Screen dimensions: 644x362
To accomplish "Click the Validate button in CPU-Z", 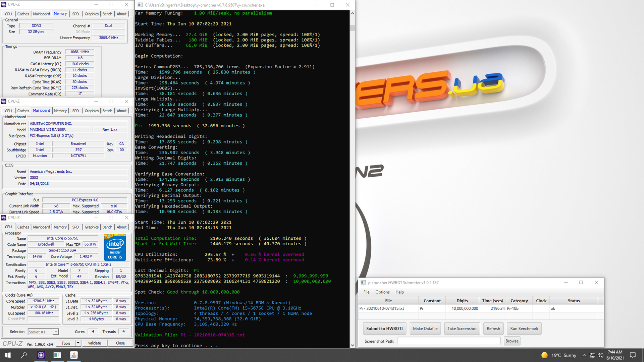I will point(94,343).
